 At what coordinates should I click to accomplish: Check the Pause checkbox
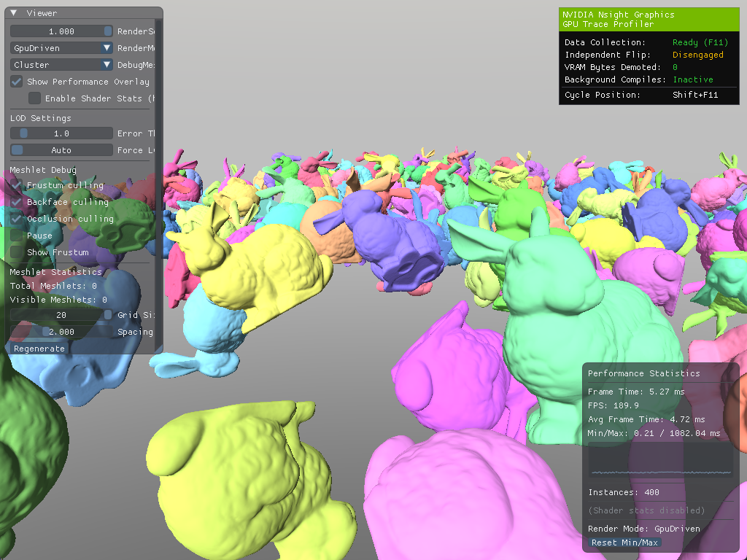click(17, 236)
